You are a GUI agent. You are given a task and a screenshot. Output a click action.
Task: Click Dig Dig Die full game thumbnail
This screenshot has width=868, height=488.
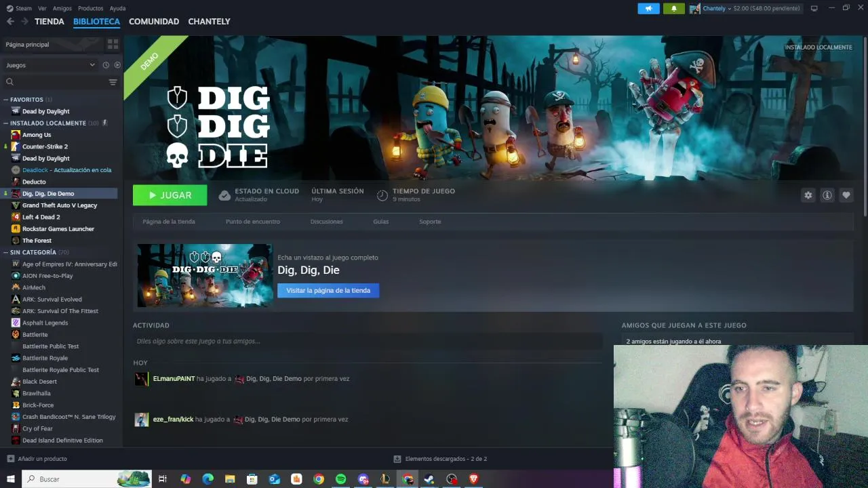point(205,276)
